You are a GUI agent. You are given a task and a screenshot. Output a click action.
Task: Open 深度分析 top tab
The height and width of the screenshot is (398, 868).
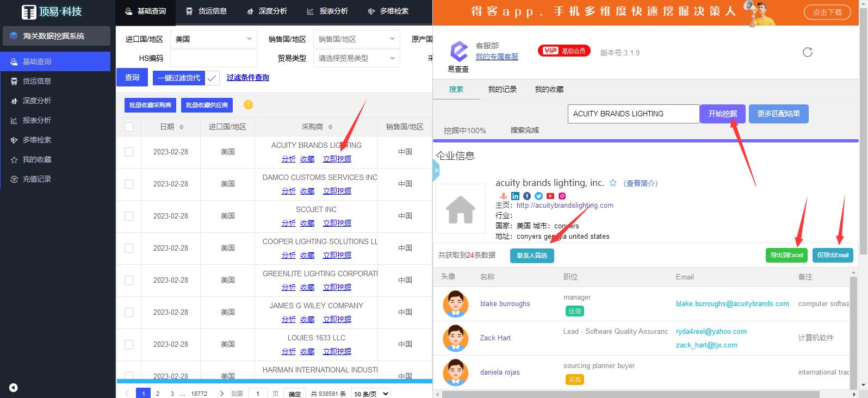(x=266, y=11)
